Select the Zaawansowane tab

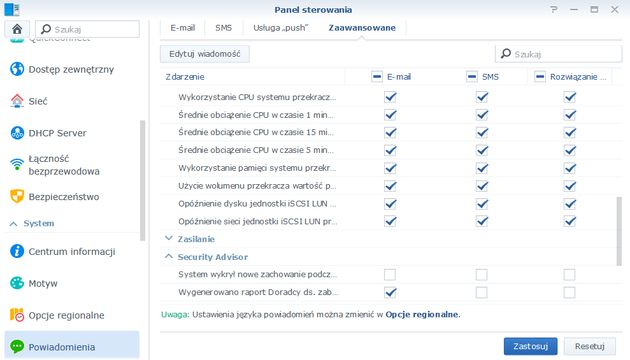click(x=362, y=28)
